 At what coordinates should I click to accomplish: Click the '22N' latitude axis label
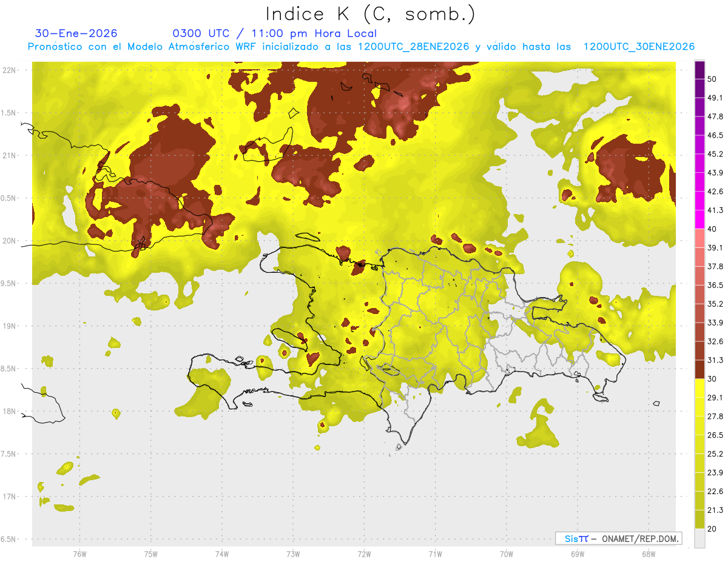(x=10, y=70)
